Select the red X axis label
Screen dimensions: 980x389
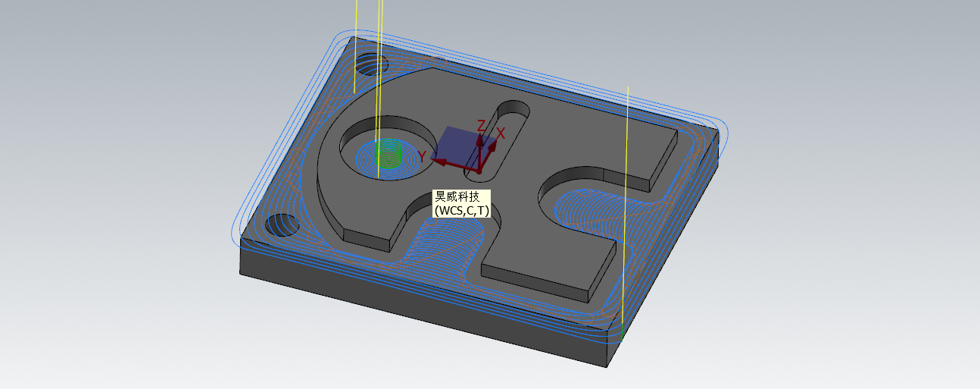coord(501,133)
